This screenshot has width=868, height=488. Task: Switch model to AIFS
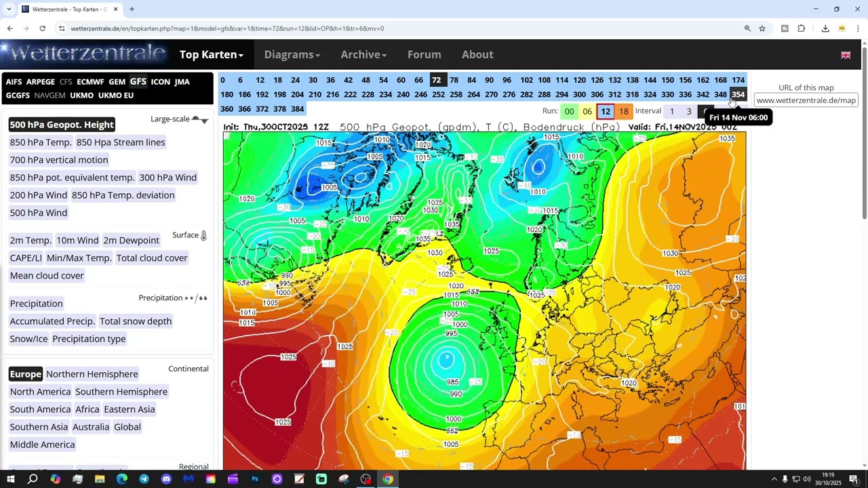pyautogui.click(x=14, y=82)
